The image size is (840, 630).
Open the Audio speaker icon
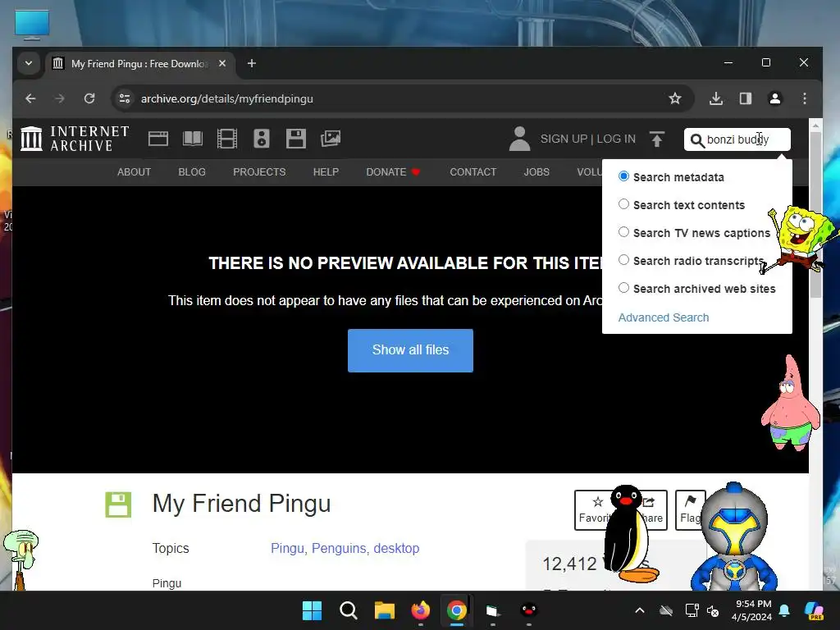coord(262,139)
